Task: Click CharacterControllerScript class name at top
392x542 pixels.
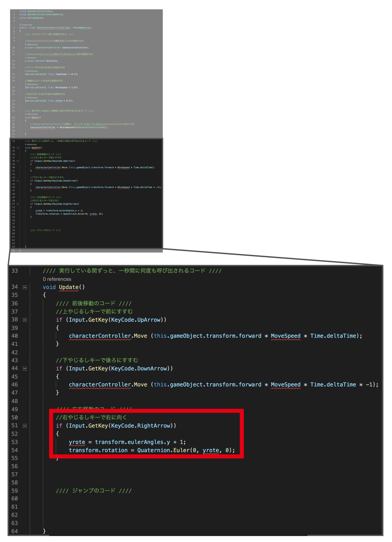Action: [53, 28]
